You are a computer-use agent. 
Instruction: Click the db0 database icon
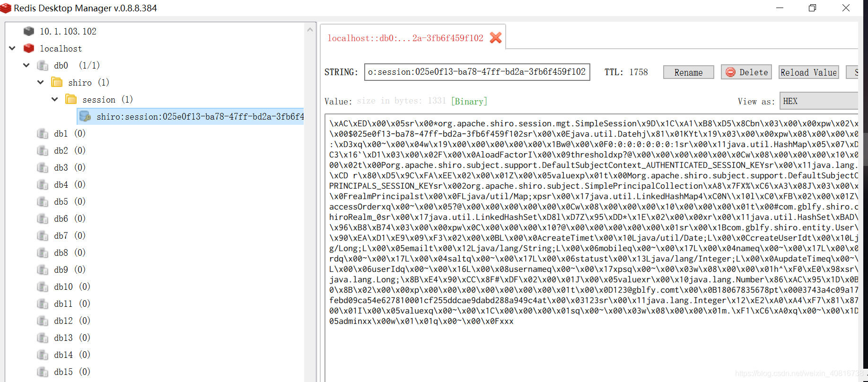[43, 65]
